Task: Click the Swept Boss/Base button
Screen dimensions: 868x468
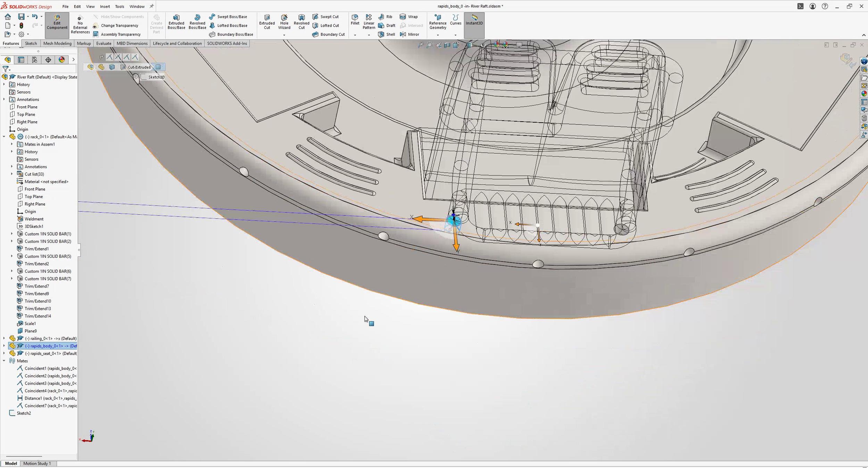Action: click(229, 16)
